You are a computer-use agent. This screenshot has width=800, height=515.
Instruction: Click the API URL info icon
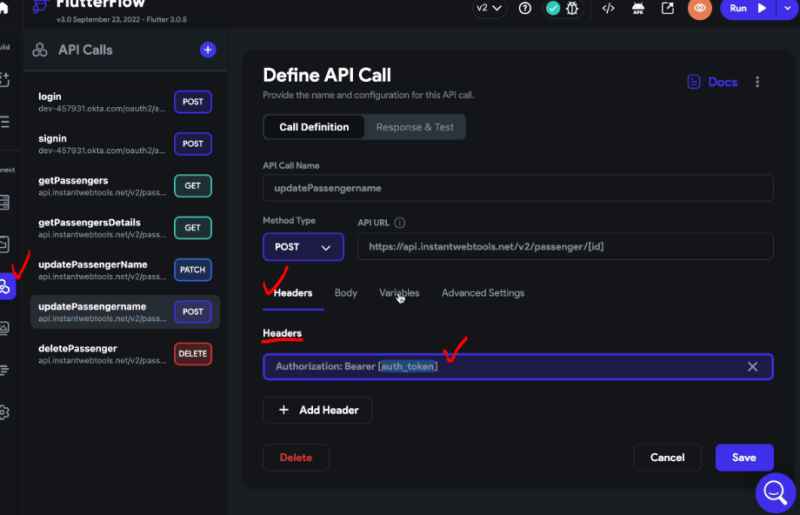pyautogui.click(x=400, y=223)
